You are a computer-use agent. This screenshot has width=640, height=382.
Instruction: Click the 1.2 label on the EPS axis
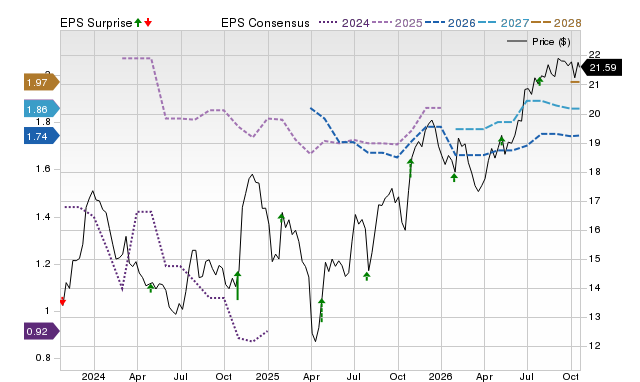click(x=43, y=264)
